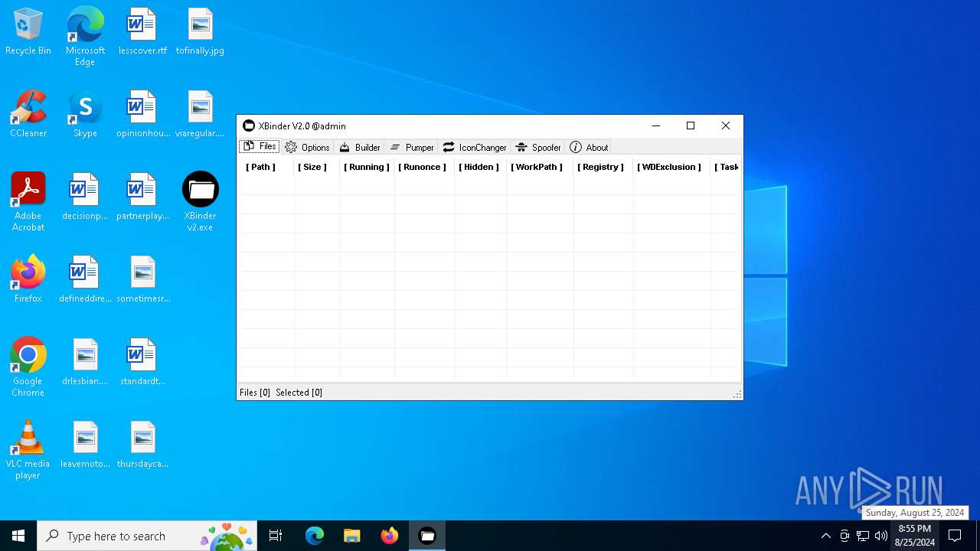Click the XBinder title bar app icon
The height and width of the screenshot is (551, 980).
tap(249, 126)
